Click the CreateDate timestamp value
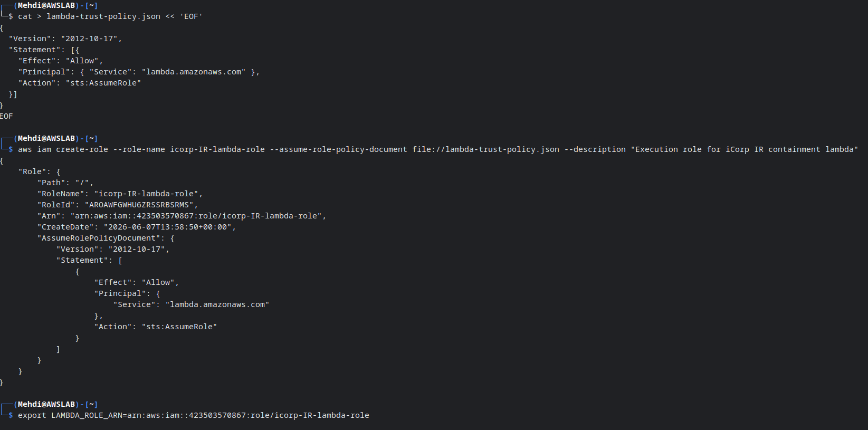 [x=168, y=227]
